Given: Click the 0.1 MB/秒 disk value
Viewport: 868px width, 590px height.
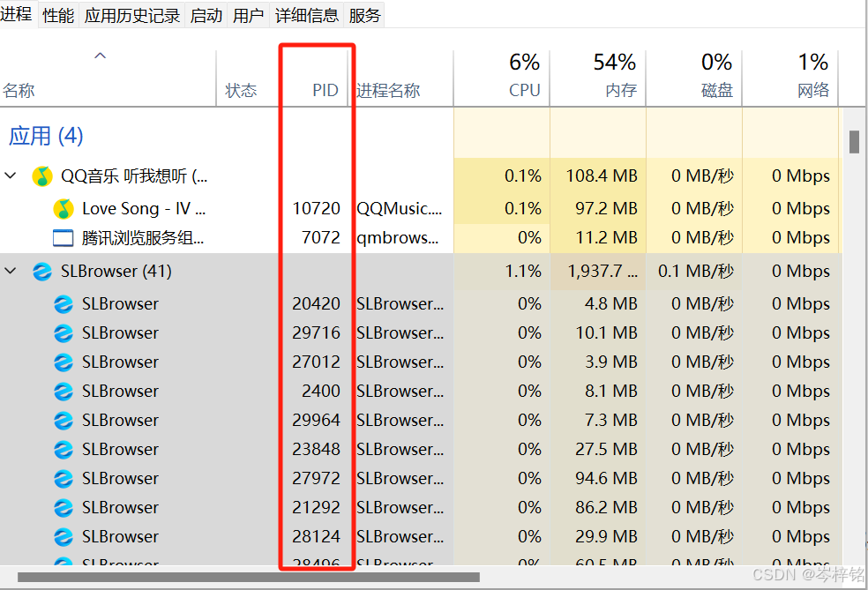Looking at the screenshot, I should point(696,272).
